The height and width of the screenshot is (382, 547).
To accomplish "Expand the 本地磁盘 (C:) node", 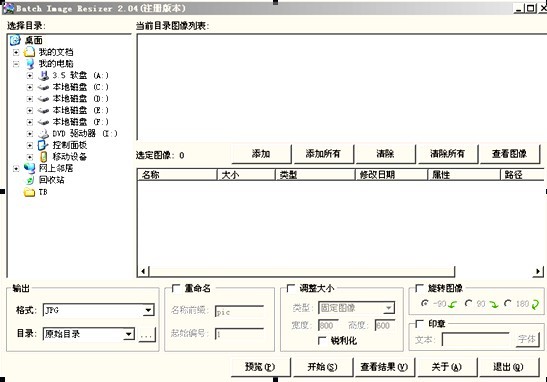I will pos(30,87).
